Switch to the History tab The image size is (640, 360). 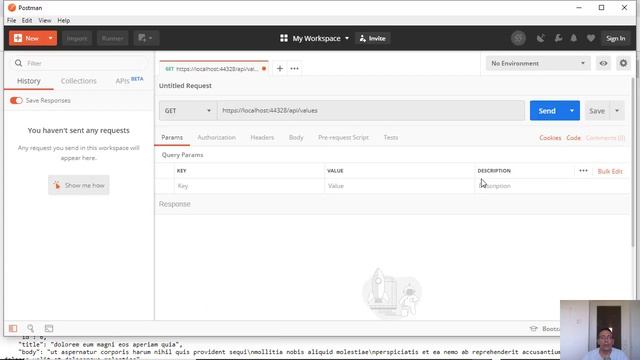click(29, 81)
